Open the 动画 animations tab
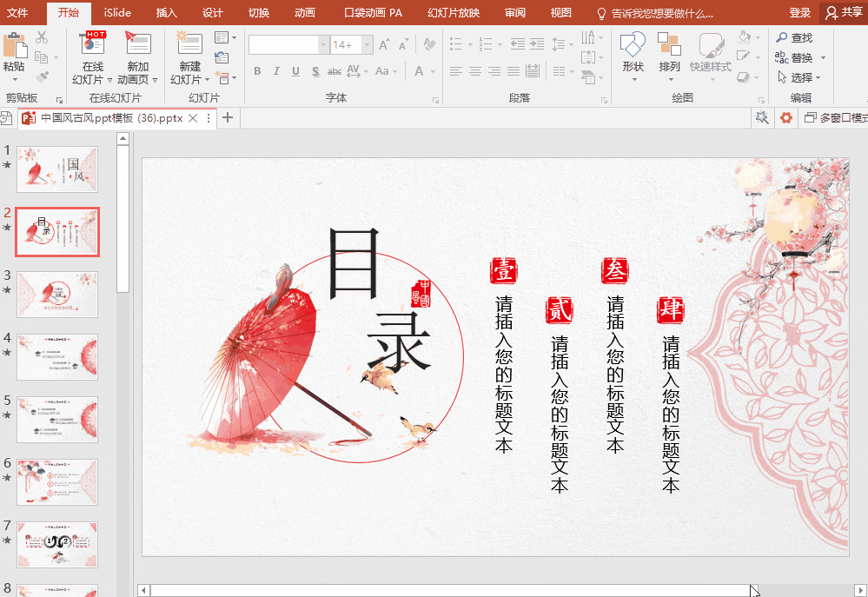Image resolution: width=868 pixels, height=597 pixels. [x=304, y=13]
